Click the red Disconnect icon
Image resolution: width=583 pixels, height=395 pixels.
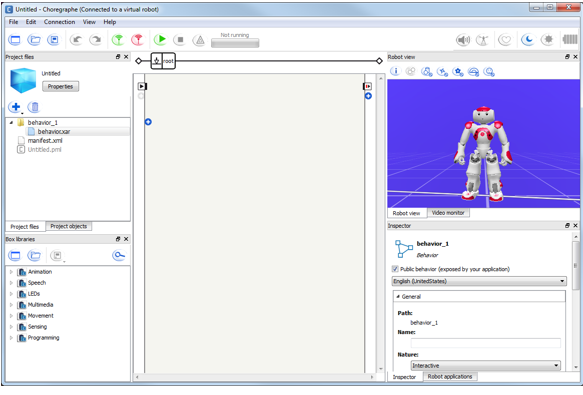(x=138, y=40)
